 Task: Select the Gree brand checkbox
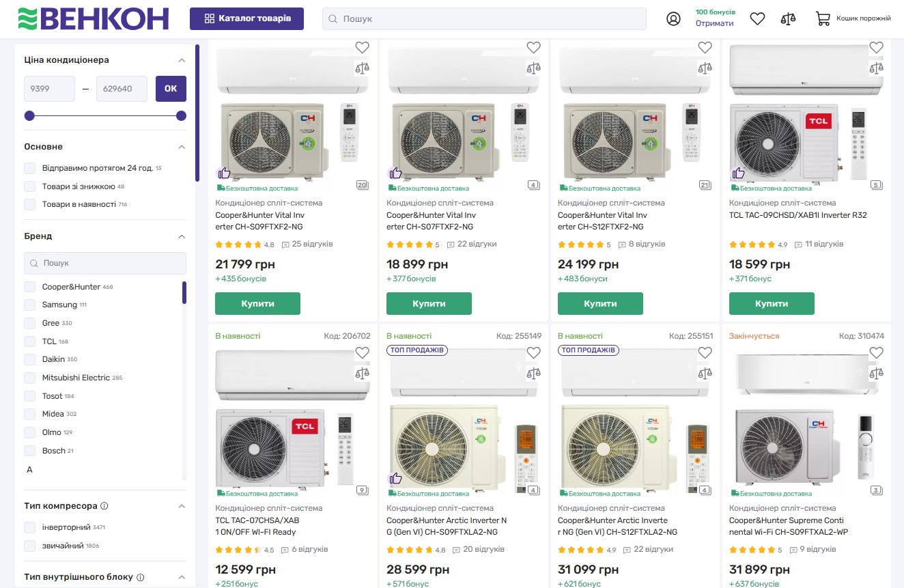tap(29, 323)
